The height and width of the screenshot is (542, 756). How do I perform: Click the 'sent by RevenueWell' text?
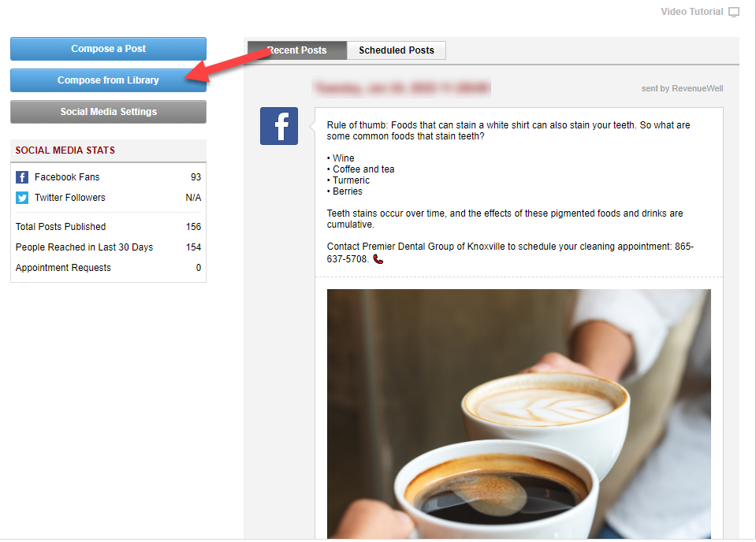[682, 89]
